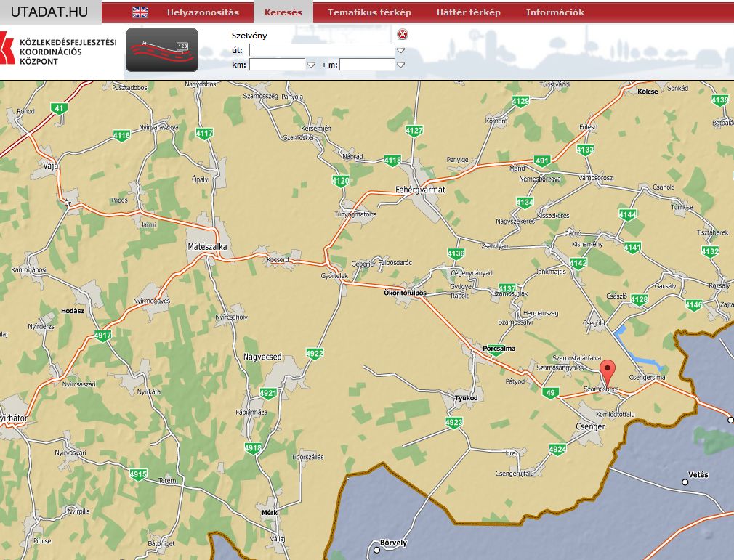Open the Információk menu

[555, 12]
